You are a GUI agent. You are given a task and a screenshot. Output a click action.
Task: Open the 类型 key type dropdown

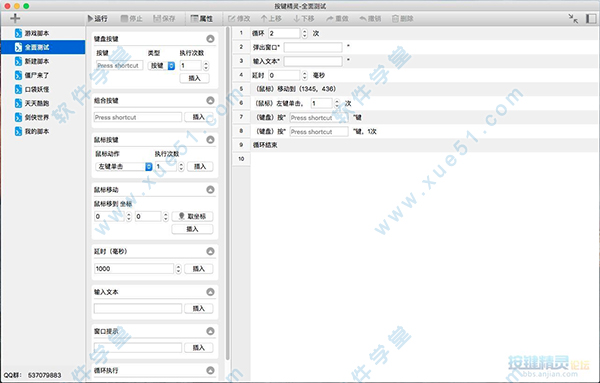(161, 66)
